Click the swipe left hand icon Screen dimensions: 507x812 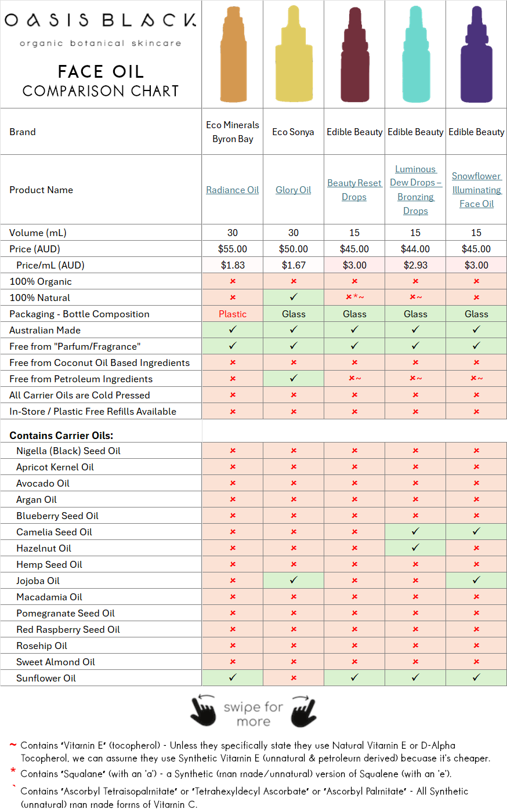point(203,710)
